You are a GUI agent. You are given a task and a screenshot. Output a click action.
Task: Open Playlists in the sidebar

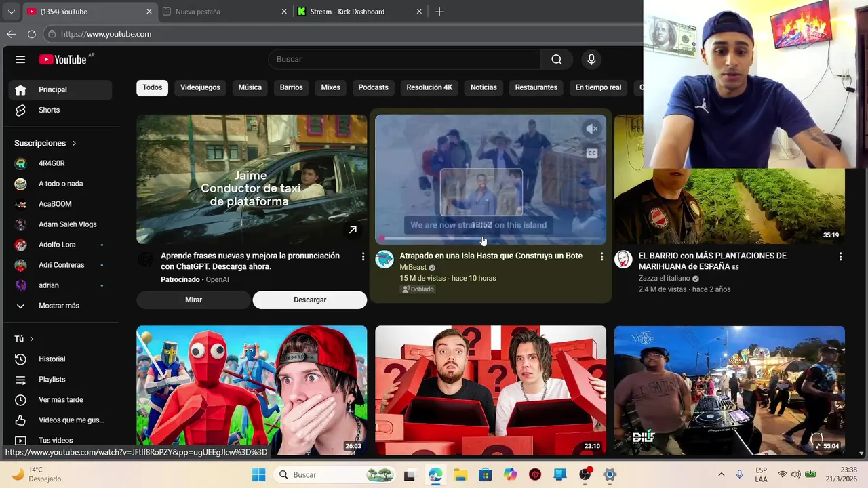[x=60, y=380]
